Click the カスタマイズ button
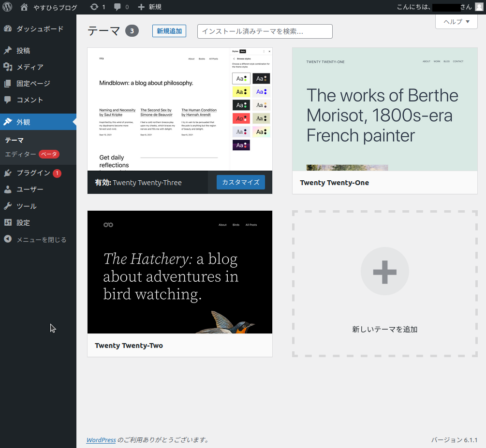The height and width of the screenshot is (448, 486). tap(241, 182)
